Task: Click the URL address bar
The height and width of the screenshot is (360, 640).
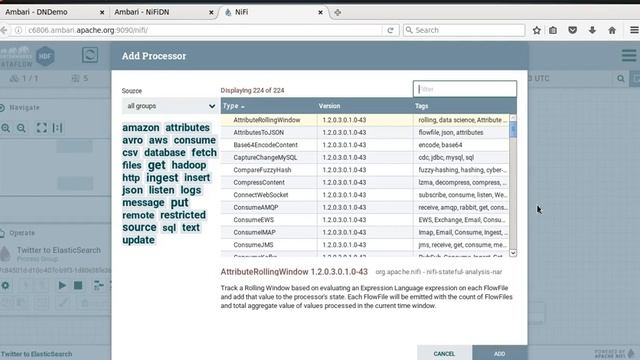Action: pos(203,30)
